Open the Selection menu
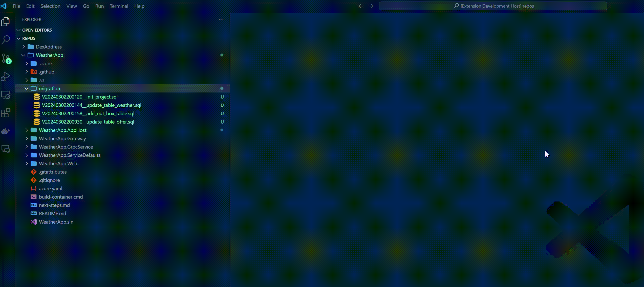644x287 pixels. (50, 6)
